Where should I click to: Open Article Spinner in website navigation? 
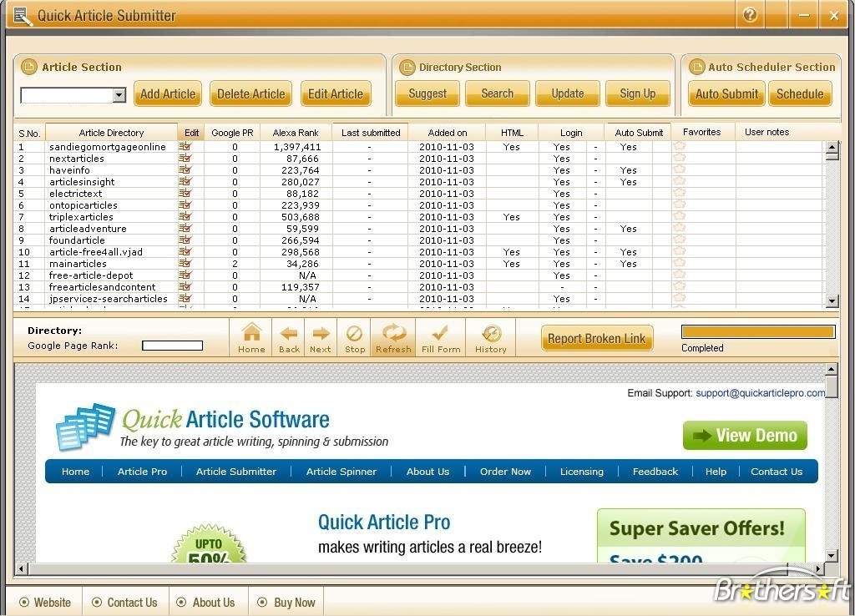341,472
